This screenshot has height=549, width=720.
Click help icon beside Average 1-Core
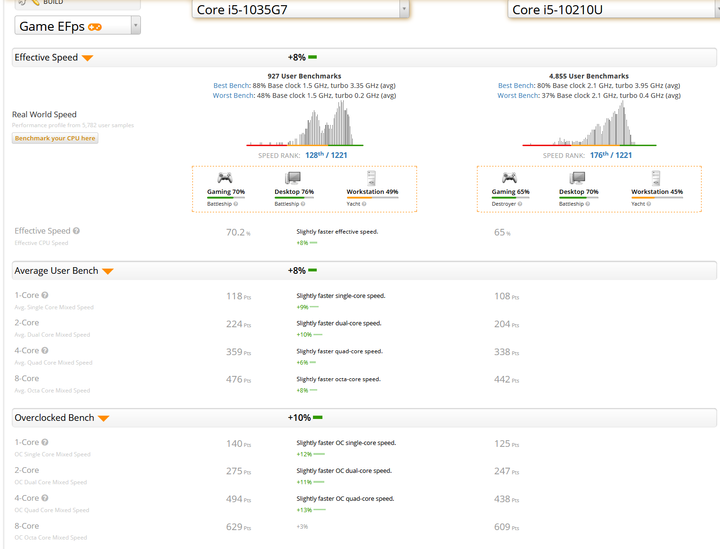point(45,295)
